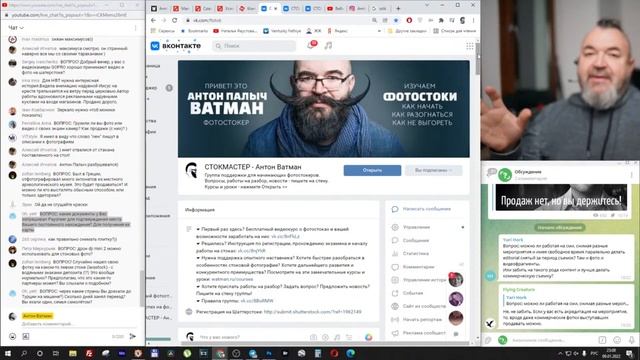Open the Chrome three-dot menu
640x360 pixels.
tap(473, 20)
